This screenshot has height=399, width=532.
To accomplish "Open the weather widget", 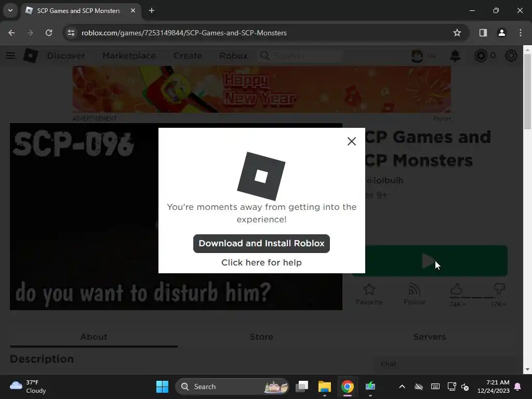I will pos(28,387).
